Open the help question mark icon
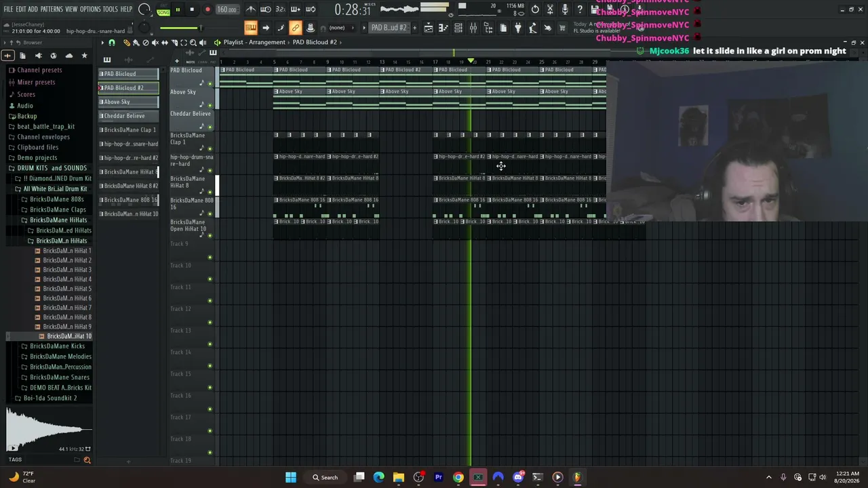This screenshot has width=868, height=488. click(x=580, y=9)
